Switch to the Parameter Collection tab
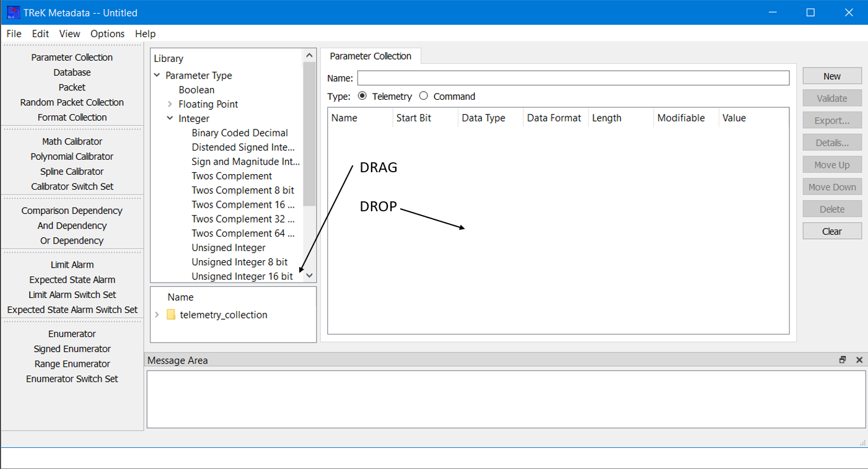 click(370, 56)
